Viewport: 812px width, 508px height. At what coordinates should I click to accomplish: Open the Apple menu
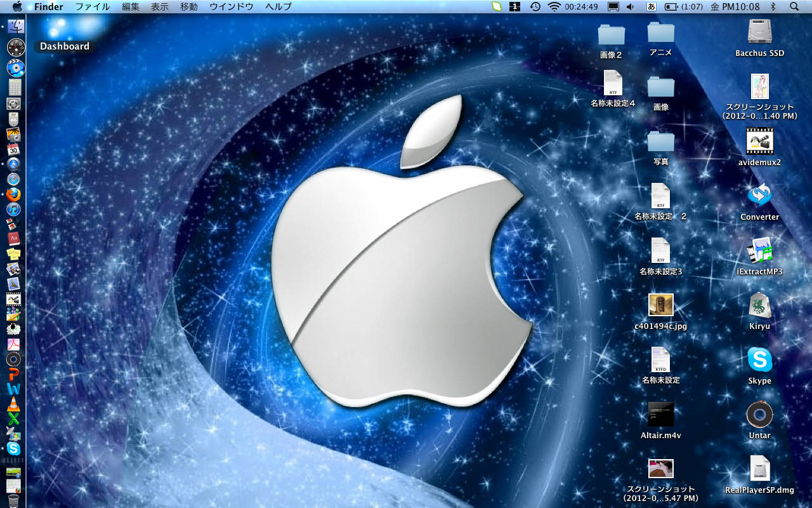click(17, 6)
